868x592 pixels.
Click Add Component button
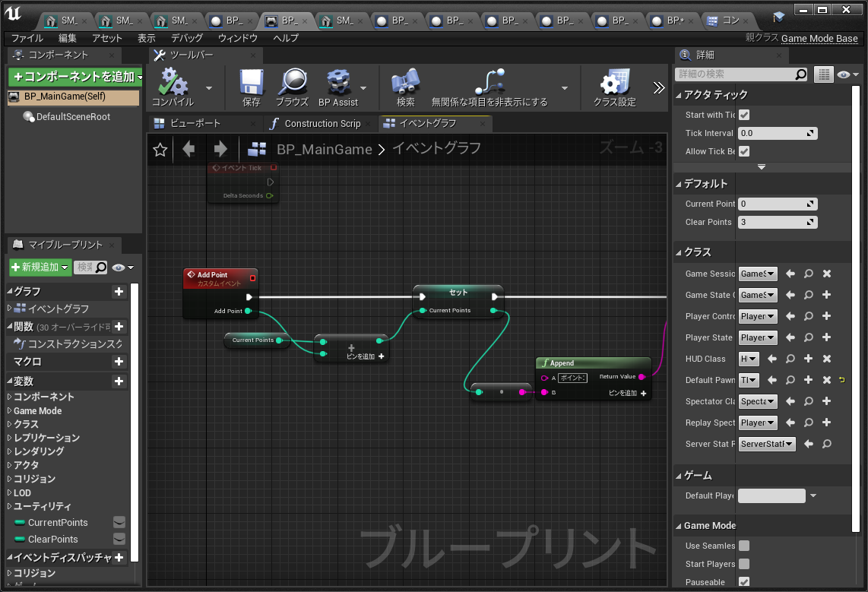(75, 77)
